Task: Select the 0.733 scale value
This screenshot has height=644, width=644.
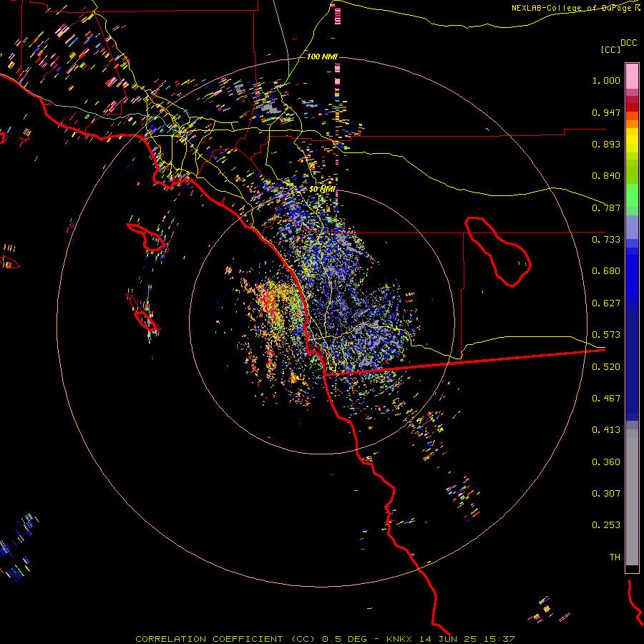Action: click(x=606, y=240)
